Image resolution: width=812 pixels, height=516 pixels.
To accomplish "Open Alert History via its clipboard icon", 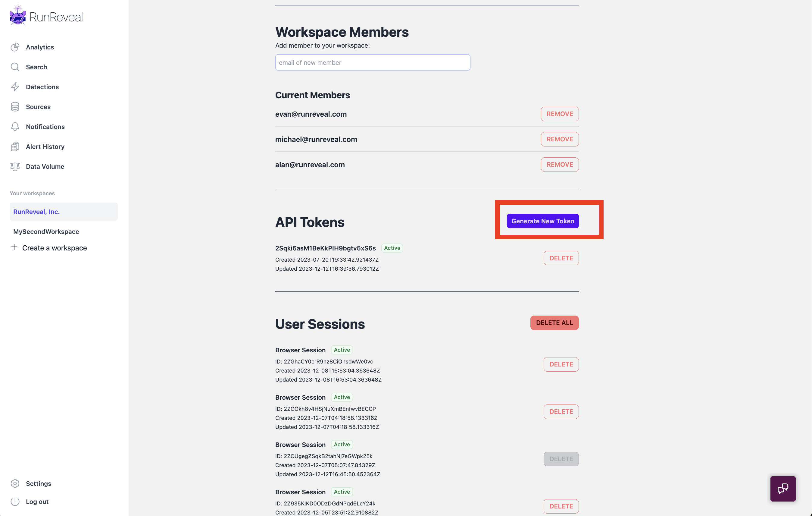I will pos(15,147).
